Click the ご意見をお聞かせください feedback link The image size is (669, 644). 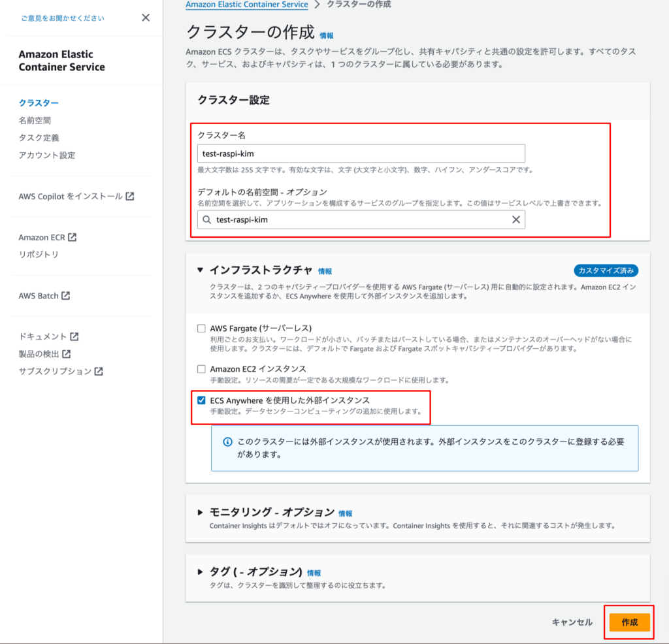[63, 18]
